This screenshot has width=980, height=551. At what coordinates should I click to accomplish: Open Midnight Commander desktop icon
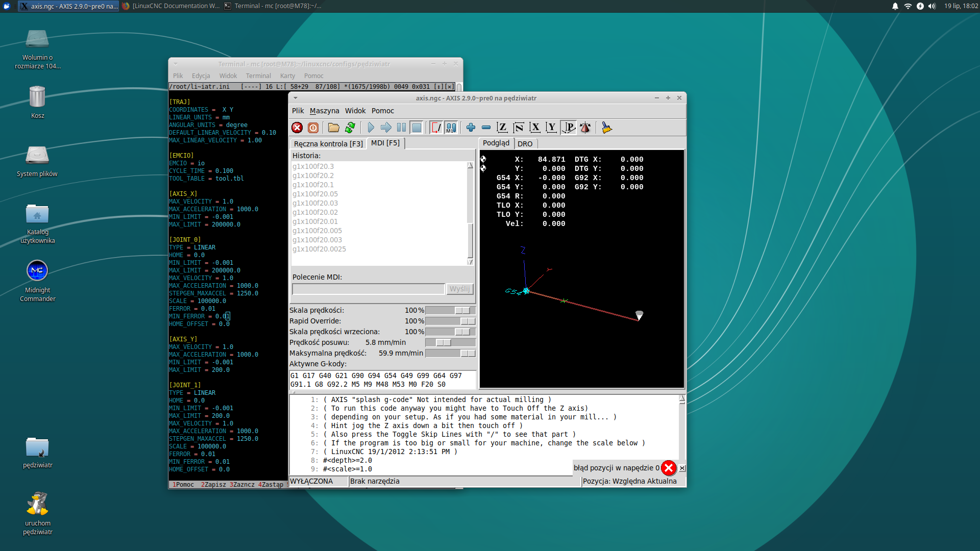(x=37, y=281)
